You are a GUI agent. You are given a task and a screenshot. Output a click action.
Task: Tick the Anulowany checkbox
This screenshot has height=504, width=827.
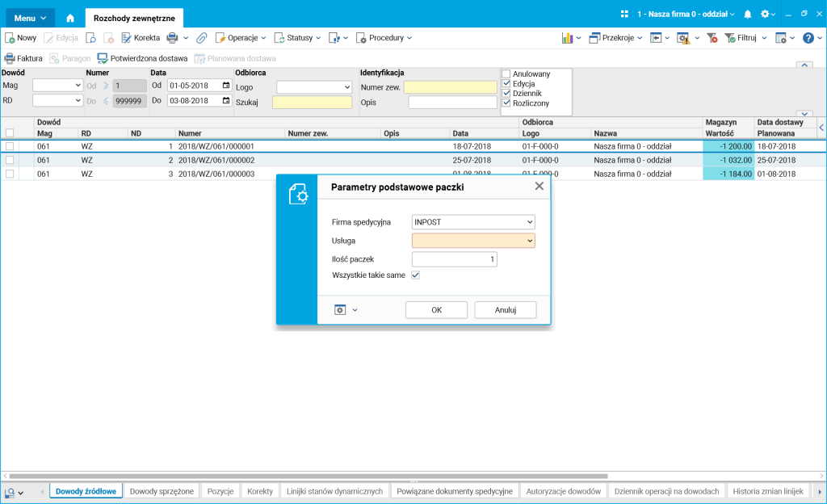(506, 74)
